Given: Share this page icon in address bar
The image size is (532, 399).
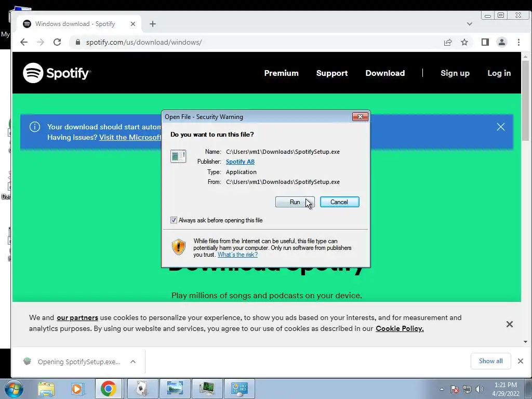Looking at the screenshot, I should tap(448, 42).
